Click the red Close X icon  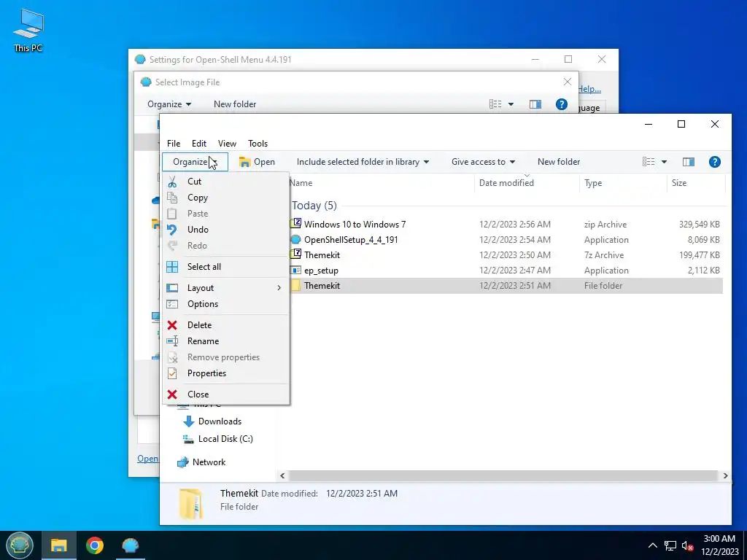(172, 394)
